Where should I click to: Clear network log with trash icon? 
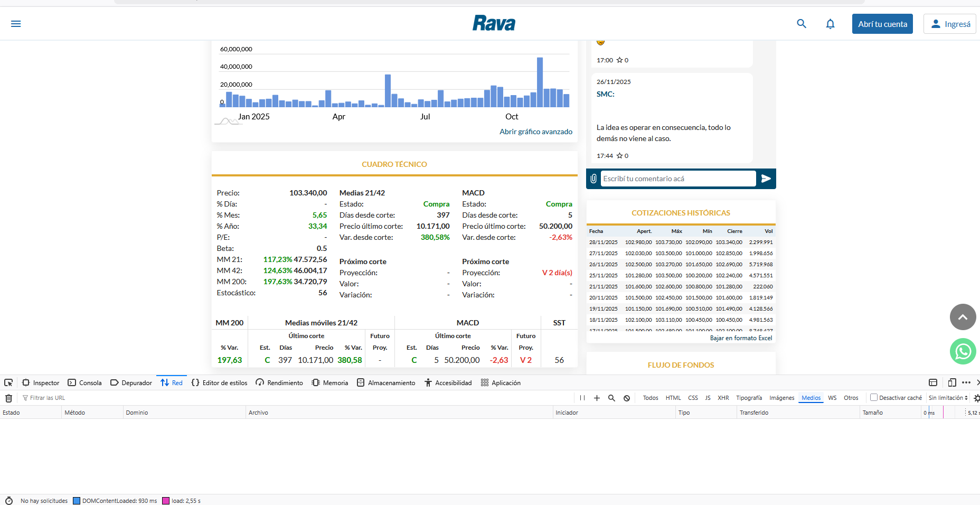click(x=8, y=398)
